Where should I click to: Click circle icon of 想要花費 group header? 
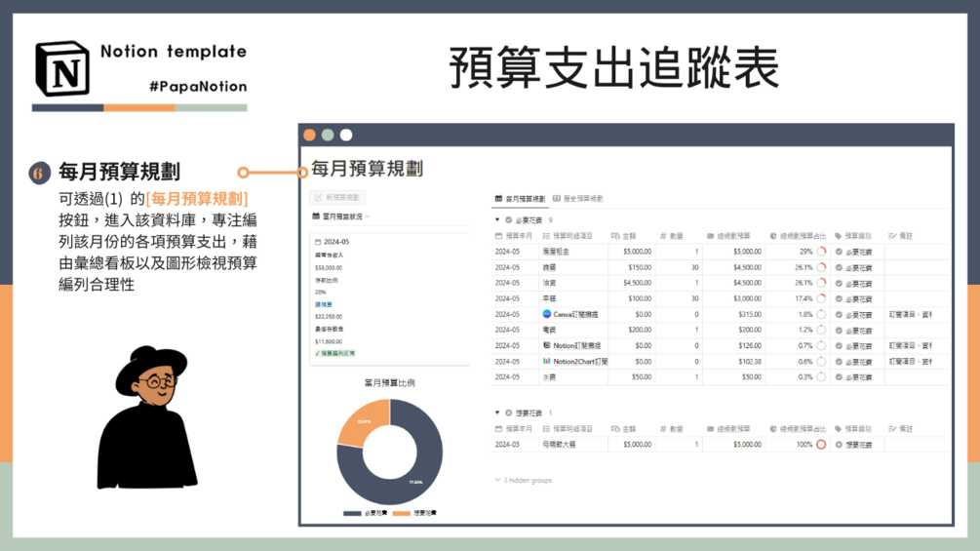(508, 413)
